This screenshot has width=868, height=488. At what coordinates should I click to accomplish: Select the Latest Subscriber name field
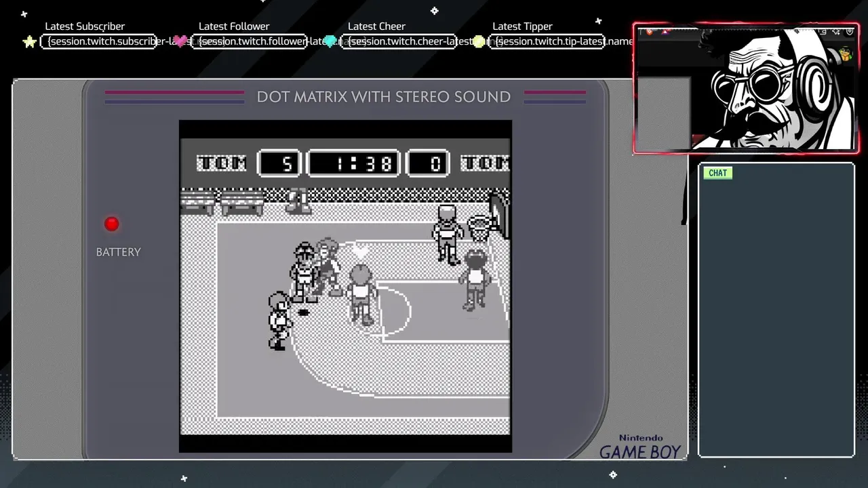click(99, 41)
